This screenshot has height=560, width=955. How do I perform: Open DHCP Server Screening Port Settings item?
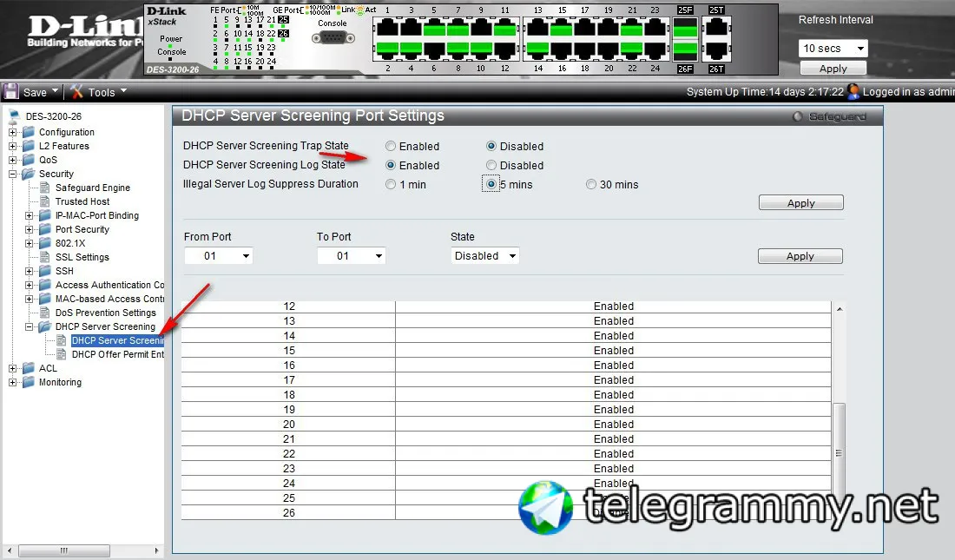[117, 340]
